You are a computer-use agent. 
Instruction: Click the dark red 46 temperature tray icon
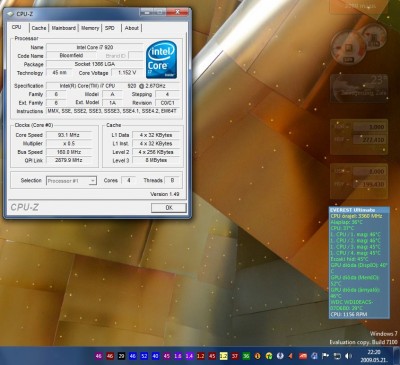[x=110, y=356]
